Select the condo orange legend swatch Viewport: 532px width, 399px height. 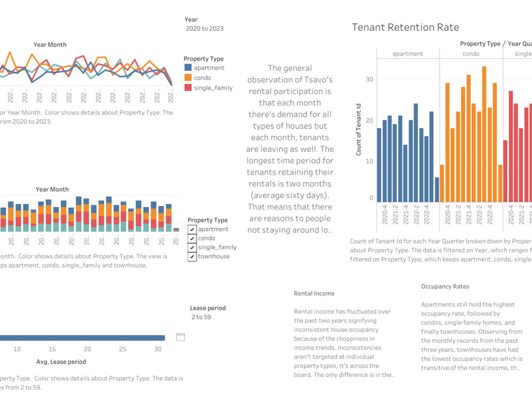[x=188, y=78]
